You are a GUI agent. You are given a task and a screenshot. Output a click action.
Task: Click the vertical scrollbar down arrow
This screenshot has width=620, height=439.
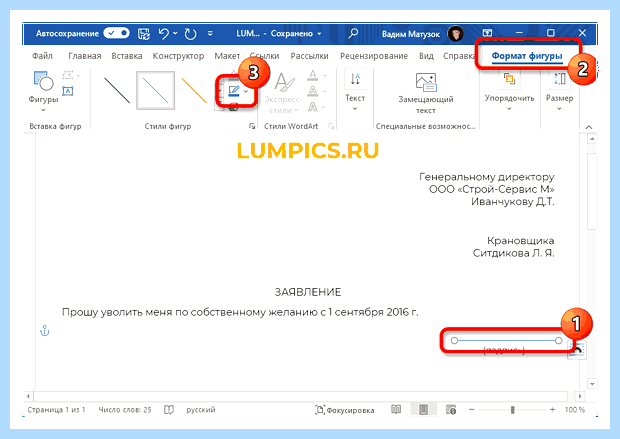point(592,384)
